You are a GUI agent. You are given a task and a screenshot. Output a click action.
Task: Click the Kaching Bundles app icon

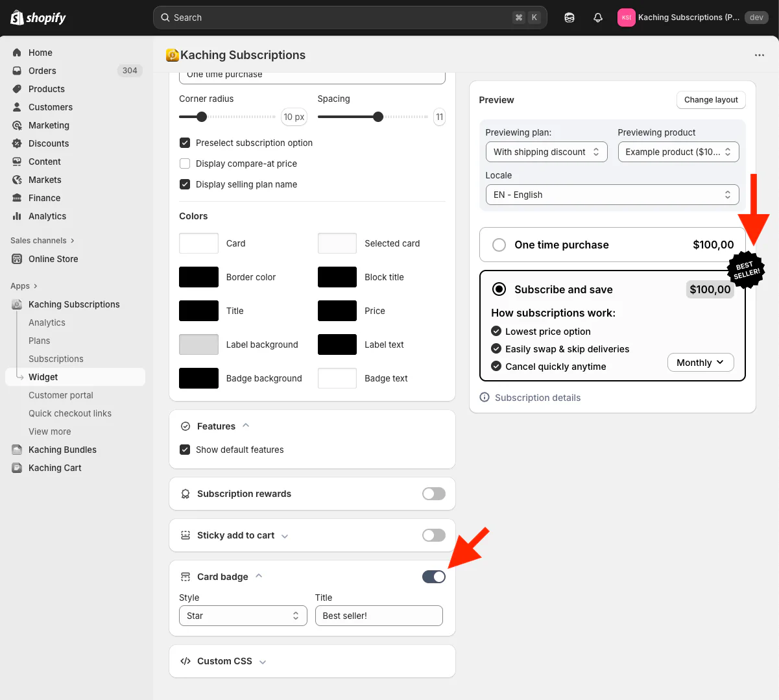point(17,450)
